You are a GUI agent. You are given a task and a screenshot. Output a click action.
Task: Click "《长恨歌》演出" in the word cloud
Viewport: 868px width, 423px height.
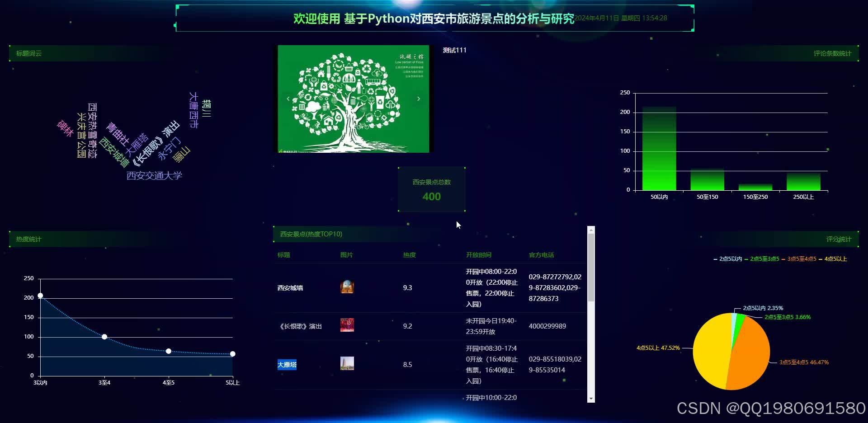click(156, 143)
